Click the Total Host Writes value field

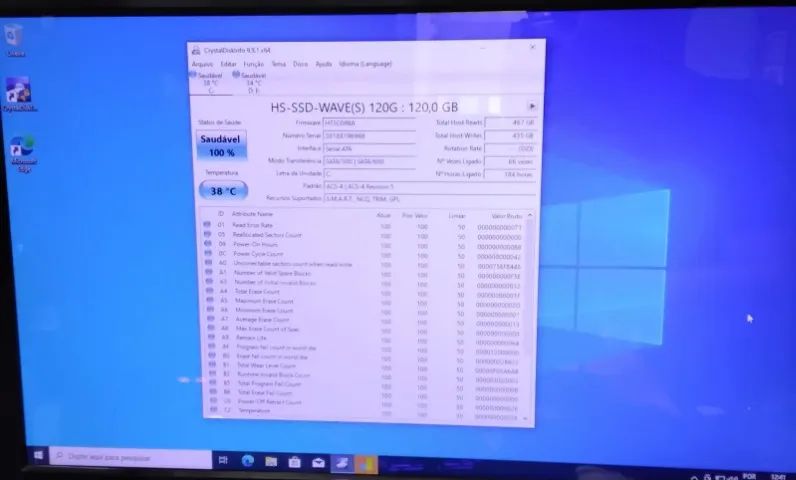[x=510, y=136]
